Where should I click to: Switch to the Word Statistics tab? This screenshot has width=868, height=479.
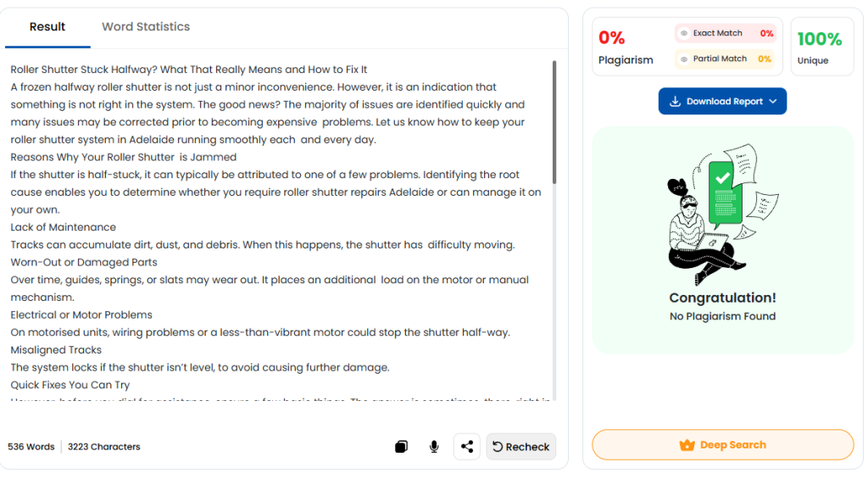coord(146,27)
